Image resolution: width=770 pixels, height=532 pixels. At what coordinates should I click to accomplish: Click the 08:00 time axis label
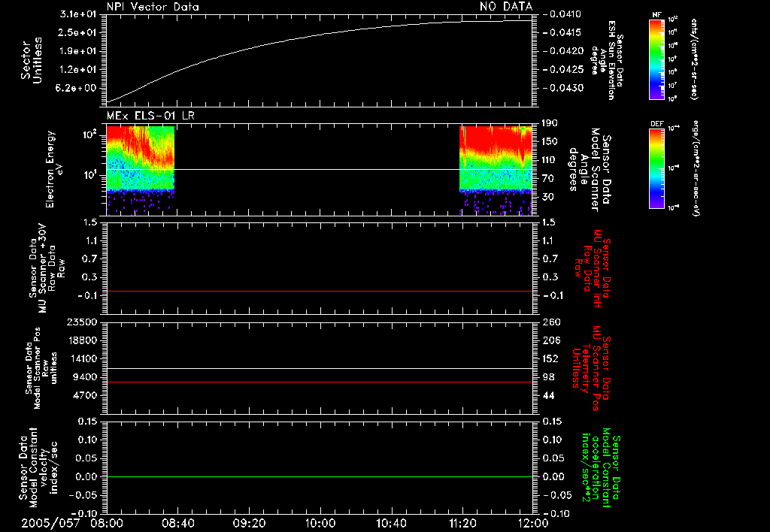[107, 524]
